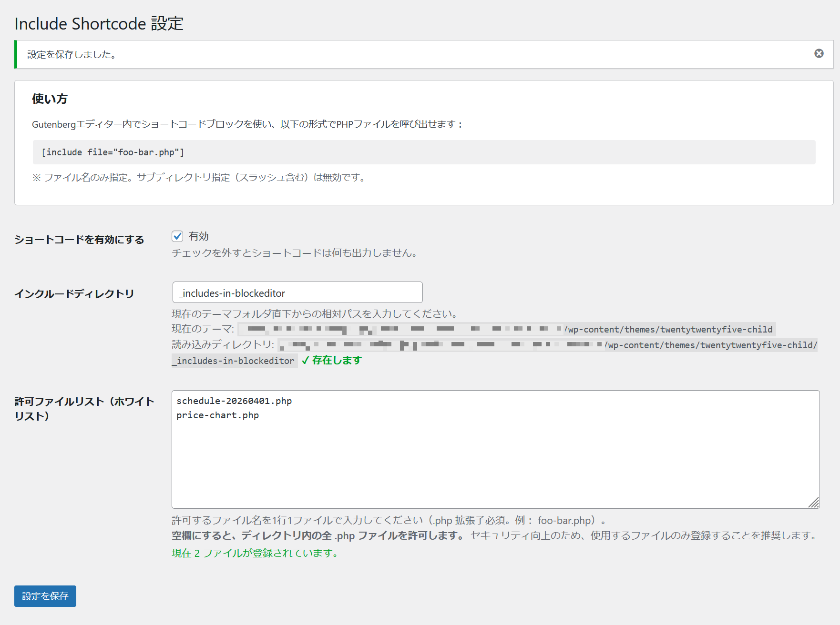840x625 pixels.
Task: Enable the shortcode output checkbox
Action: tap(178, 236)
